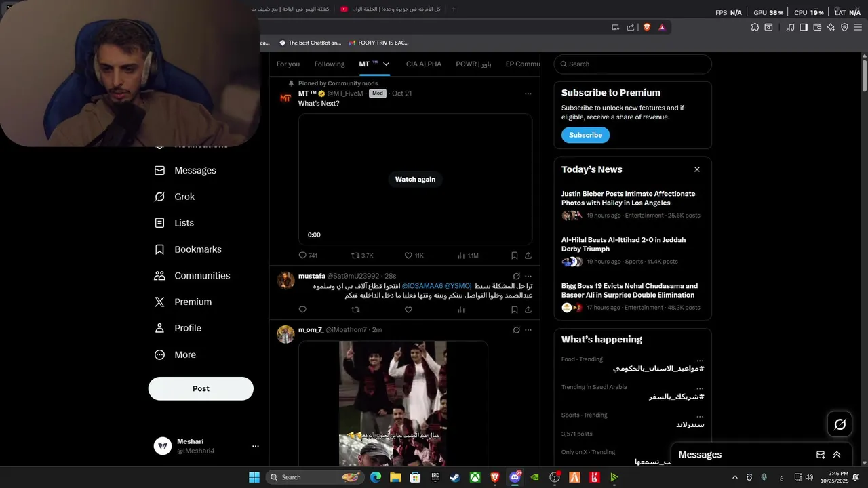The height and width of the screenshot is (488, 868).
Task: Click the Post button
Action: (201, 388)
